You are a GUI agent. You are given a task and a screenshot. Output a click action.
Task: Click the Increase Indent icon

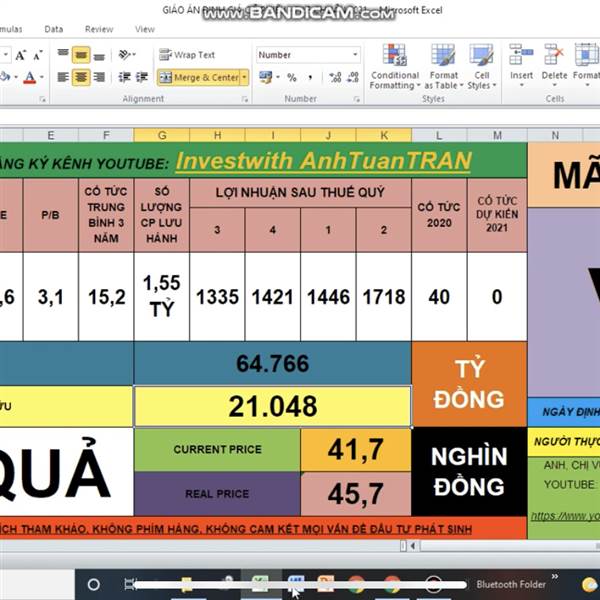click(x=142, y=77)
